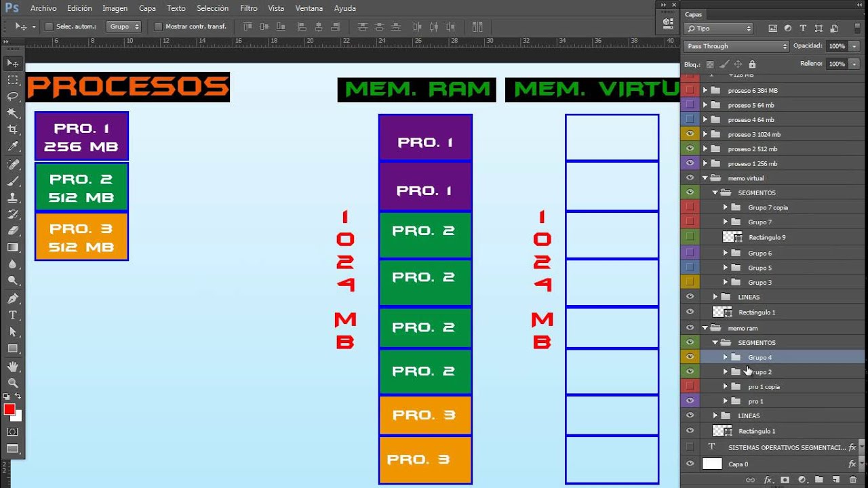Viewport: 868px width, 488px height.
Task: Click the white background color swatch
Action: (18, 416)
